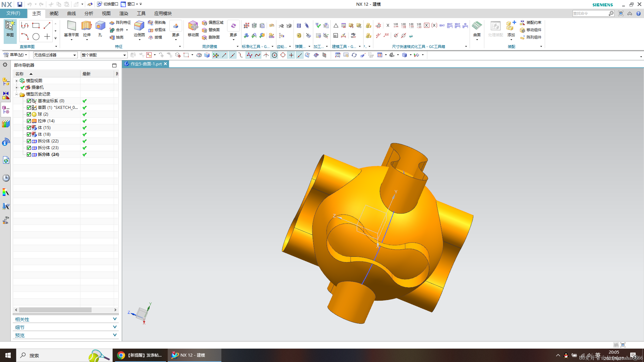The image size is (644, 362).
Task: Select the arc sketch tool
Action: click(25, 37)
